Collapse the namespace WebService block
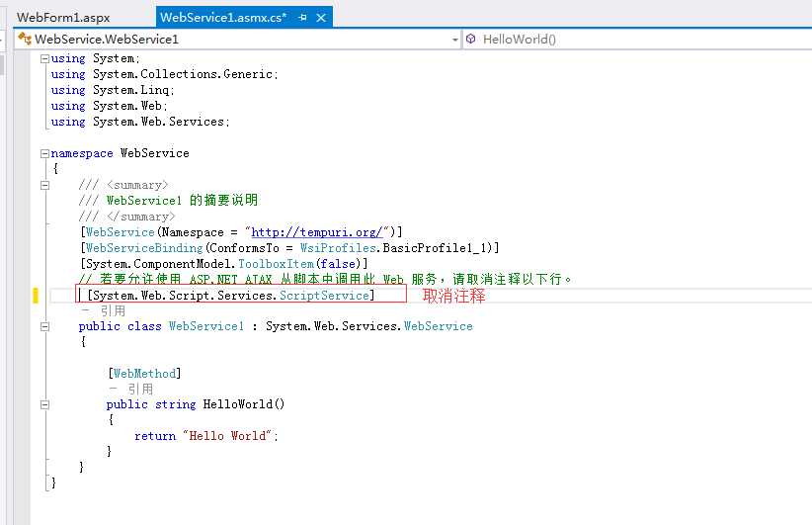The image size is (812, 525). click(45, 153)
